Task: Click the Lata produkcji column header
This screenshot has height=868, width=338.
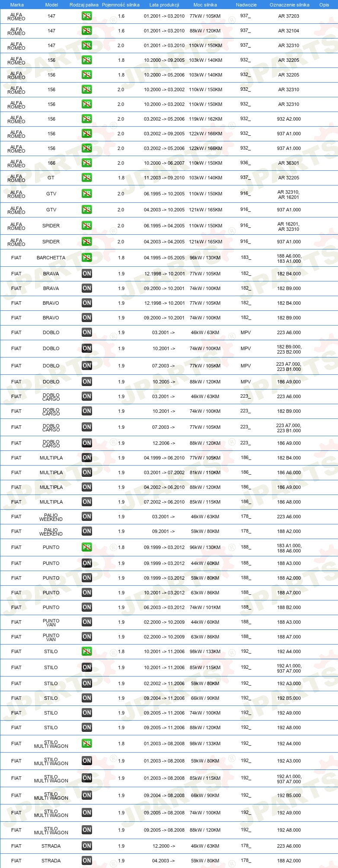Action: pyautogui.click(x=164, y=5)
